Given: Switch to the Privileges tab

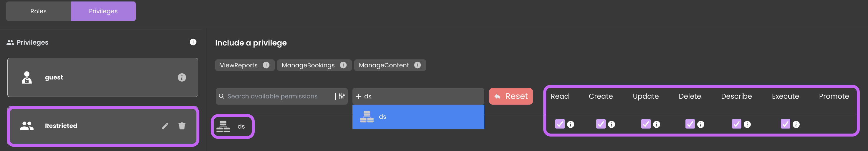Looking at the screenshot, I should pyautogui.click(x=103, y=11).
